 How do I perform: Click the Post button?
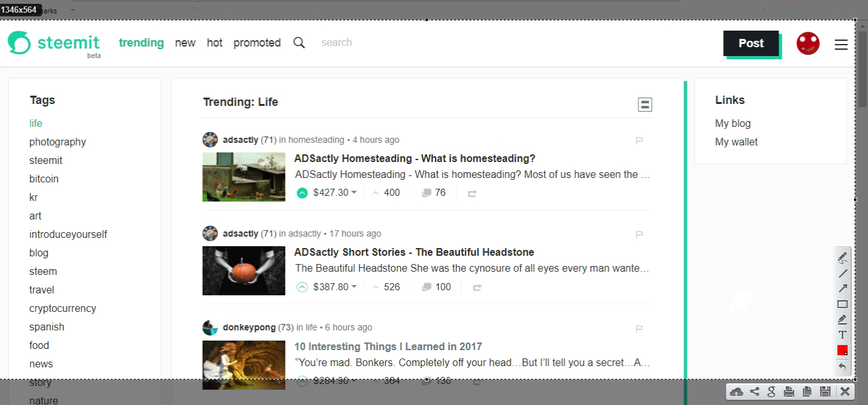(x=751, y=43)
